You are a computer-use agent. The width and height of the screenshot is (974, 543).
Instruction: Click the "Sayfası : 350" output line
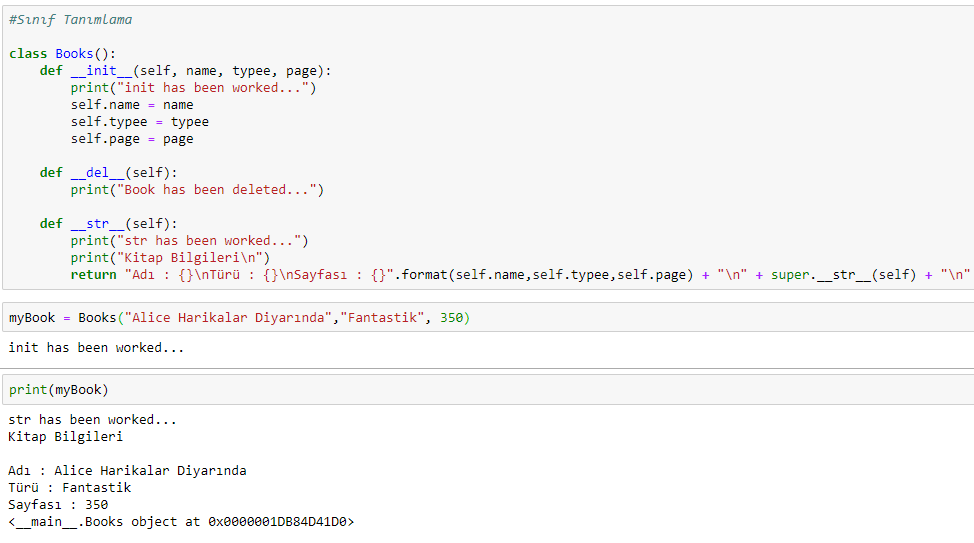point(58,505)
